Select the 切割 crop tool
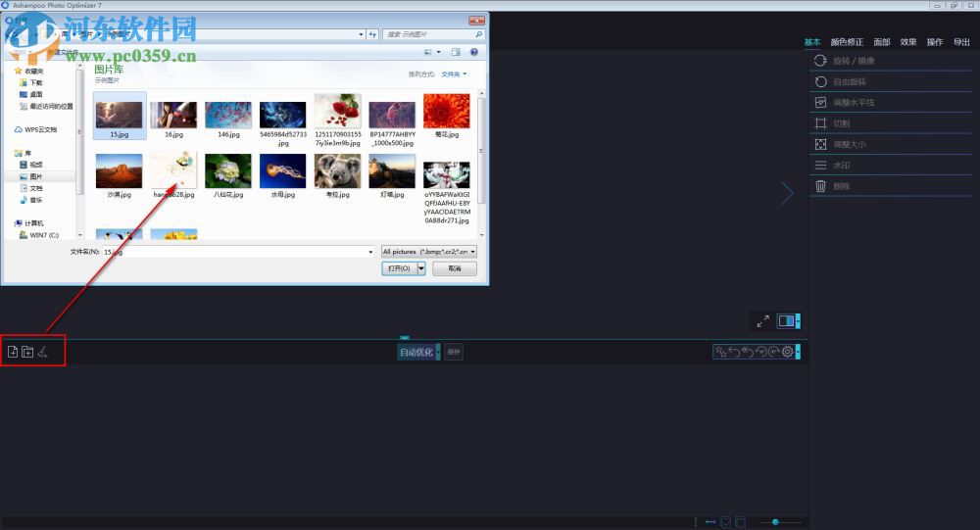 890,123
